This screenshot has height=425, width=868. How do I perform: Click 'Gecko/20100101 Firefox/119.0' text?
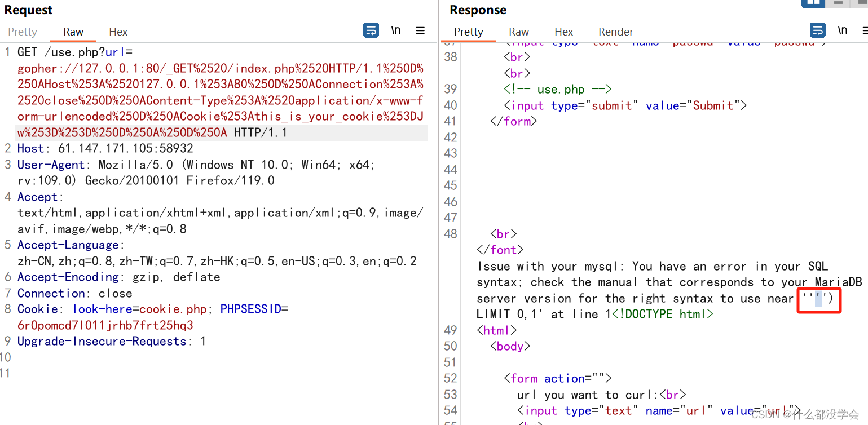180,180
